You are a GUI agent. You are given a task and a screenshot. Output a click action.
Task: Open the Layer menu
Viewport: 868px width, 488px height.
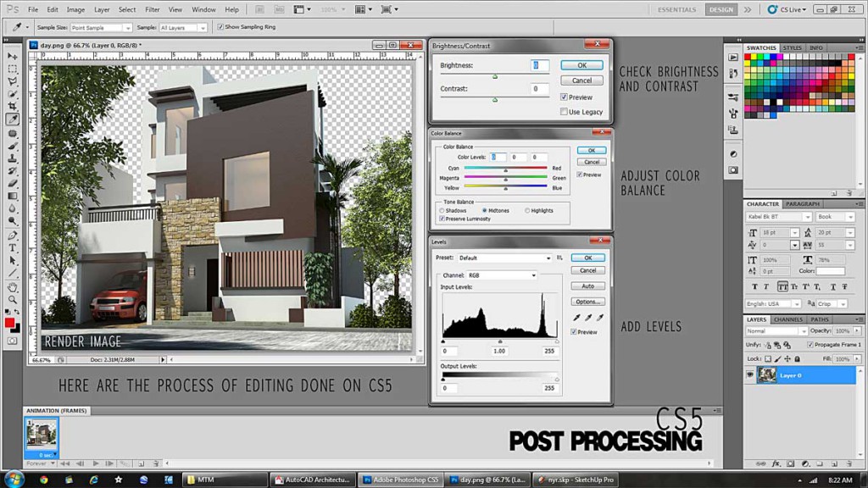tap(102, 9)
